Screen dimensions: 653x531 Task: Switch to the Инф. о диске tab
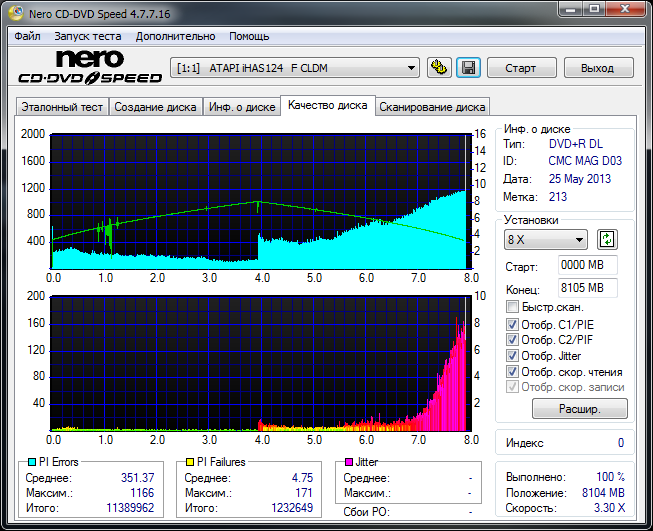click(x=242, y=107)
